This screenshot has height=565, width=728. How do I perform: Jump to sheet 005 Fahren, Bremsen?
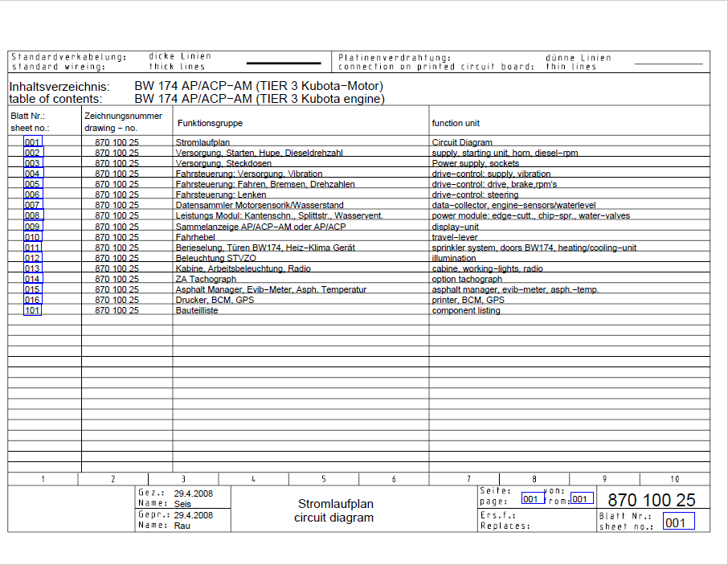(32, 184)
